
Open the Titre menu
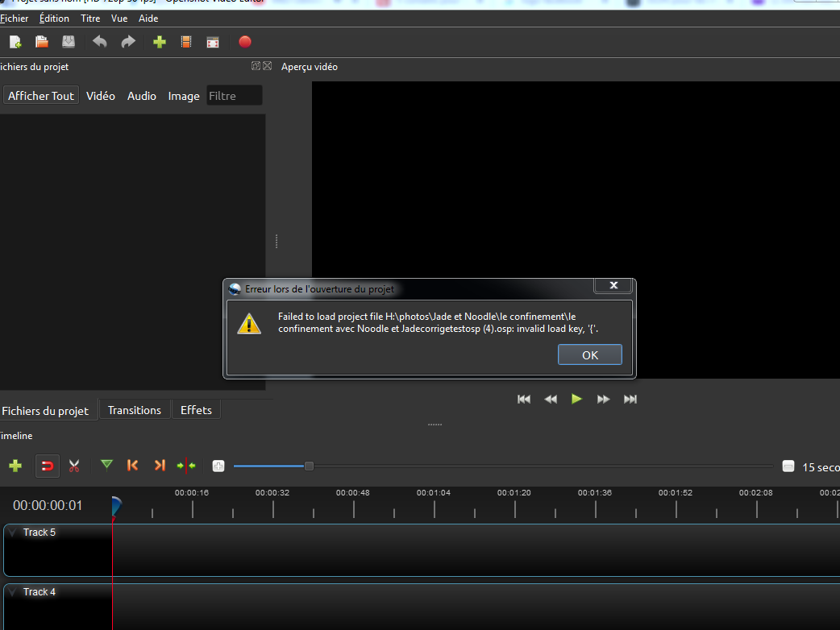(90, 19)
